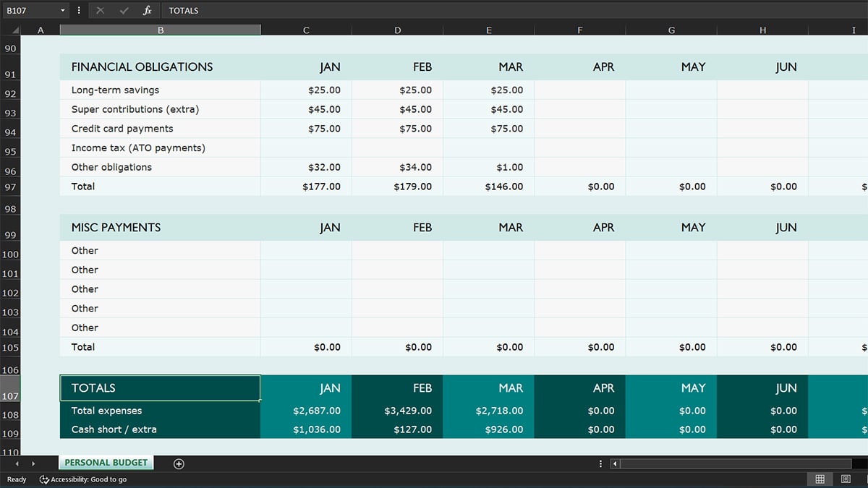This screenshot has width=868, height=488.
Task: Open the ellipsis menu beside the Name Box
Action: click(77, 10)
